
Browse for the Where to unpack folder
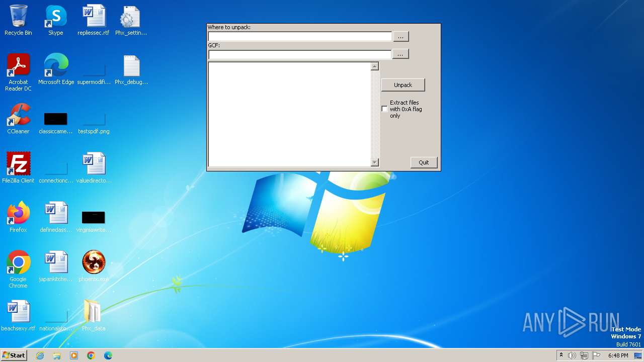pos(400,36)
